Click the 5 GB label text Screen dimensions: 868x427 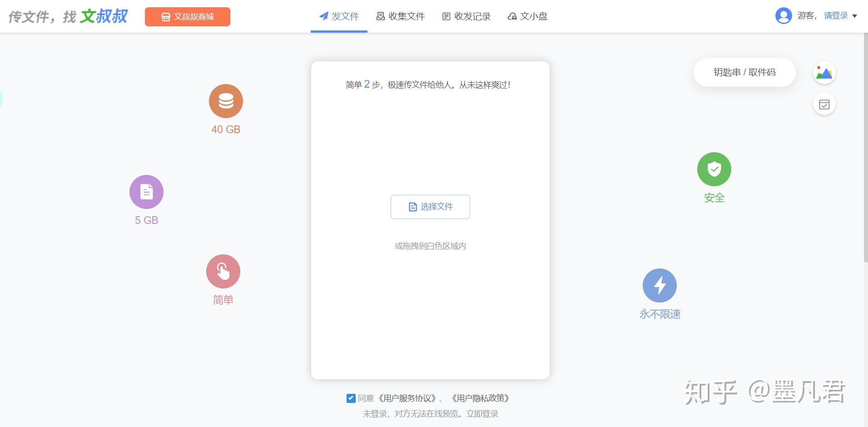(146, 220)
